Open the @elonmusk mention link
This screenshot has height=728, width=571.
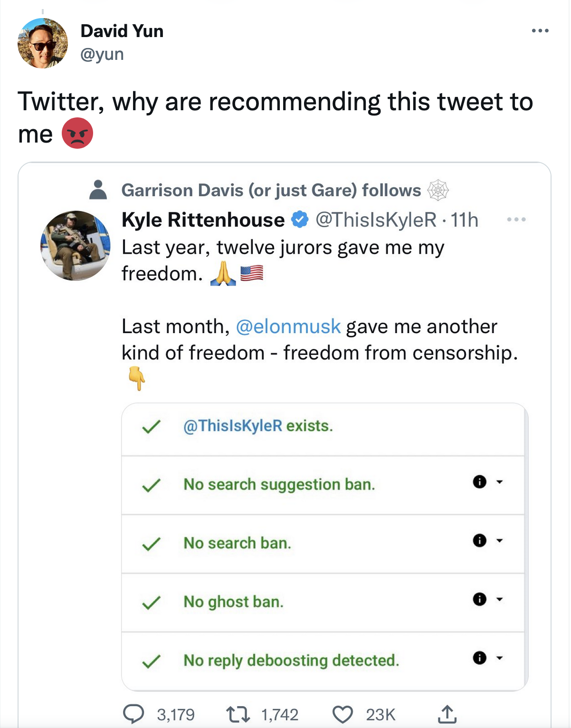[288, 326]
